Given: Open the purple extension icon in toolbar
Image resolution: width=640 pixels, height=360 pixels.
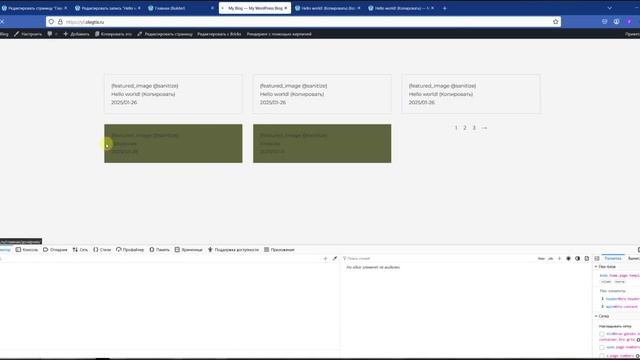Looking at the screenshot, I should coord(629,22).
